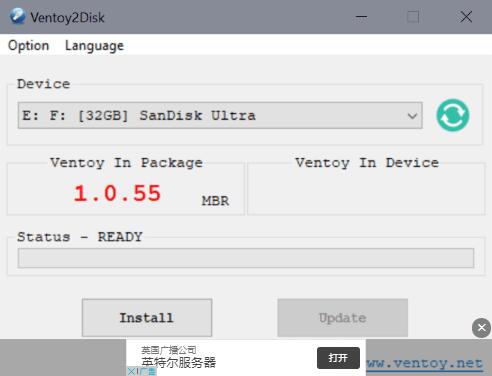Click the status progress bar
The height and width of the screenshot is (376, 492).
coord(246,258)
